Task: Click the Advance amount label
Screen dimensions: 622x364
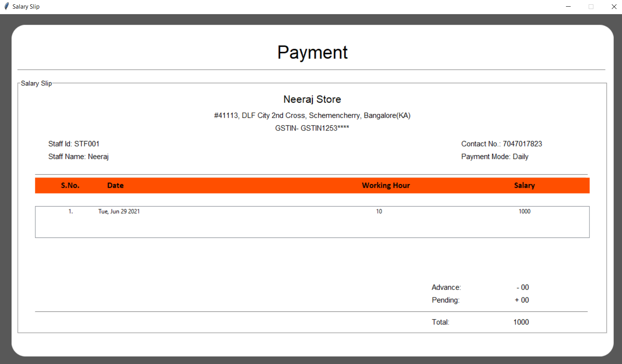Action: pyautogui.click(x=446, y=288)
